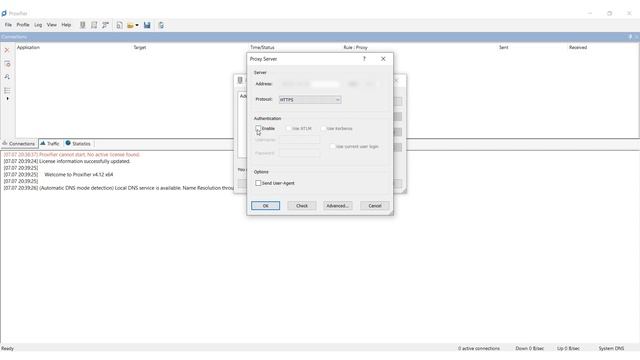Click the Up 0 B/sec status entry
The image size is (640, 360).
[568, 348]
